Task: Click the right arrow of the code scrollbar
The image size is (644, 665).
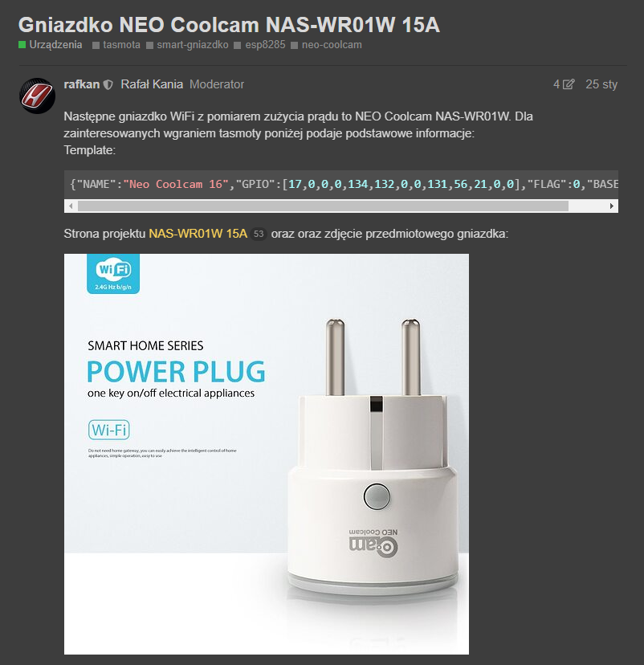Action: (x=612, y=206)
